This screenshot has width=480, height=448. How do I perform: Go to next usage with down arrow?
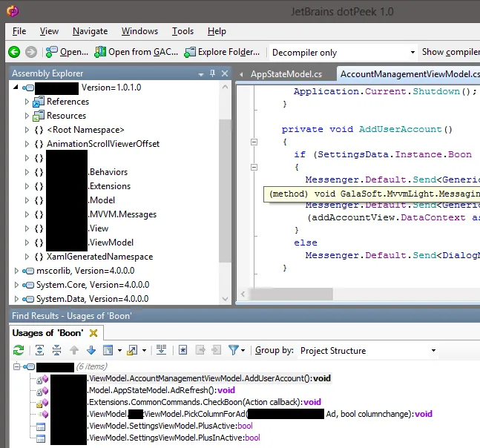[x=91, y=350]
